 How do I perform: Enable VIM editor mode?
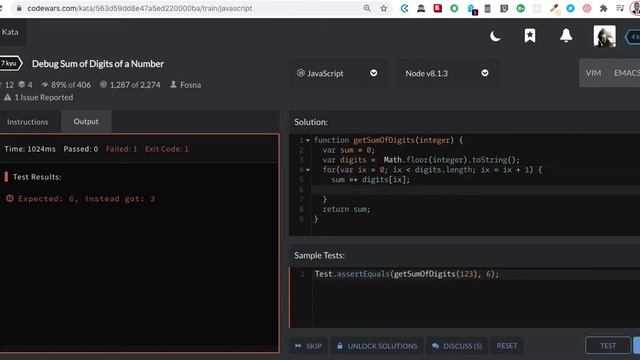click(593, 73)
